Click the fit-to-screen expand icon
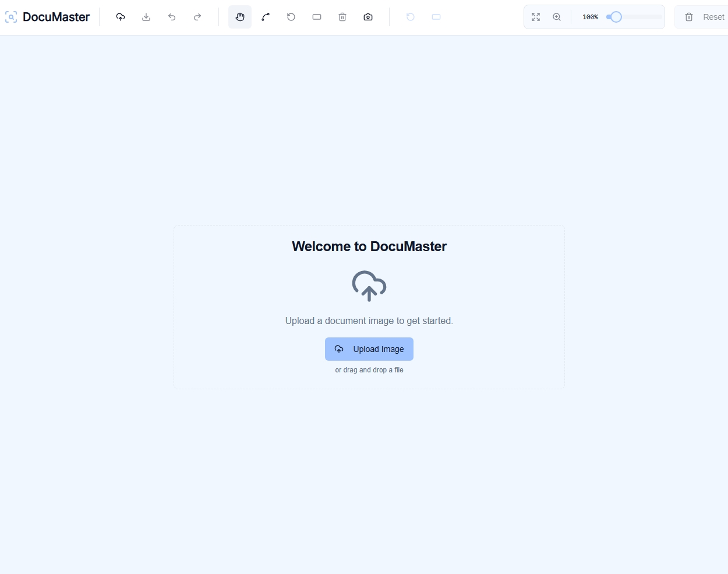The image size is (728, 574). click(536, 17)
